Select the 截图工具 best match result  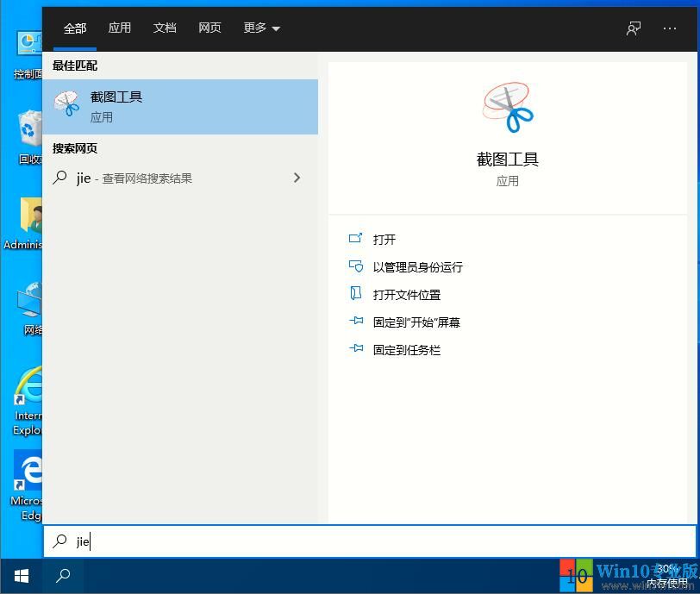point(180,107)
